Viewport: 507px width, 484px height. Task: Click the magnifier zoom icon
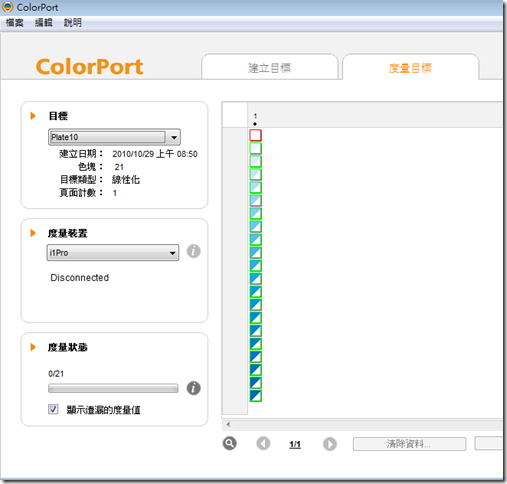pyautogui.click(x=230, y=444)
